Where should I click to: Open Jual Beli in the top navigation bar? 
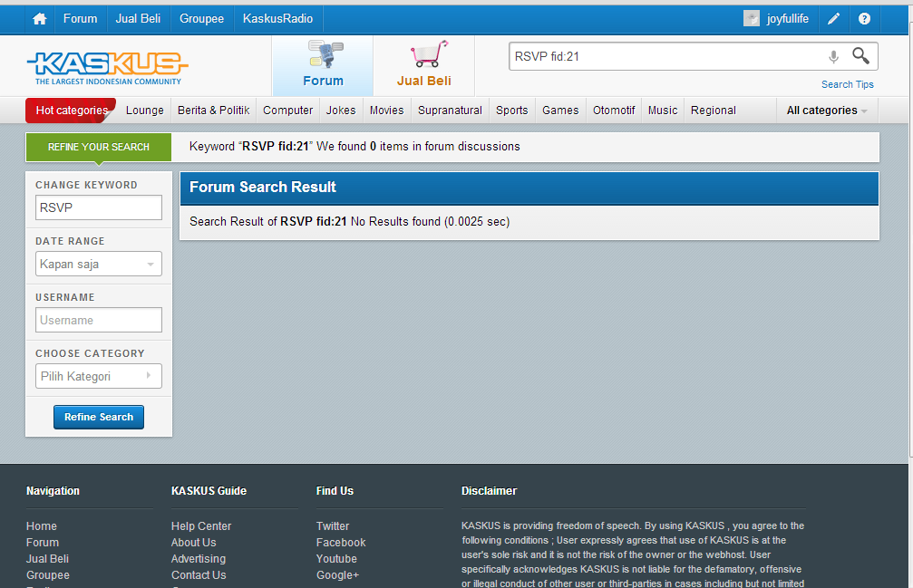click(138, 19)
